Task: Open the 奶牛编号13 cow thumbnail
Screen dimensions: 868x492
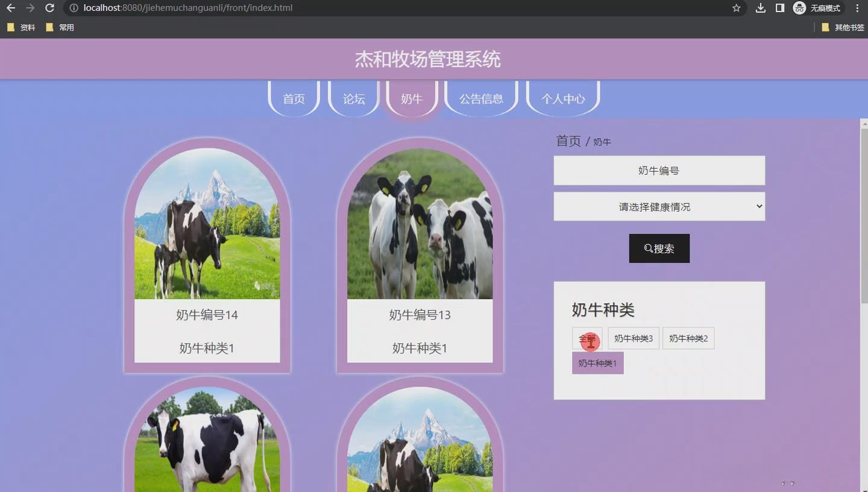Action: [x=420, y=226]
